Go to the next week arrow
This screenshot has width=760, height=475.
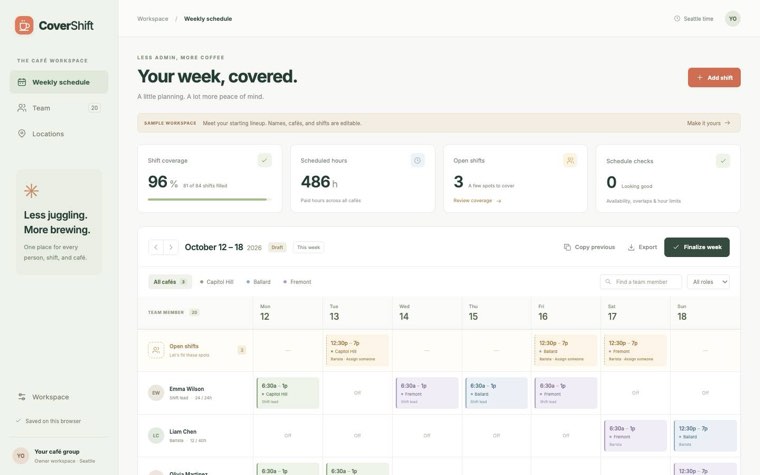[171, 247]
